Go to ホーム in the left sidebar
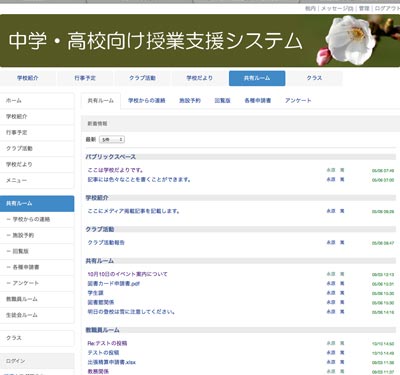 point(37,101)
